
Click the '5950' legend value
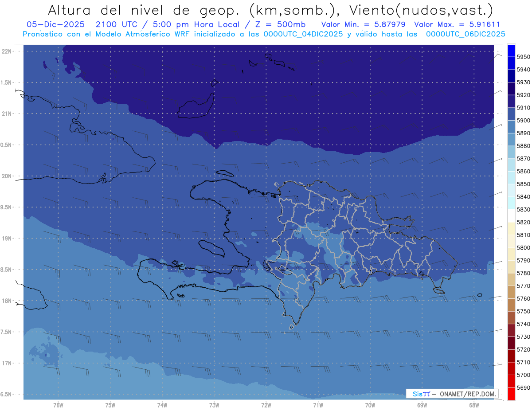[523, 57]
